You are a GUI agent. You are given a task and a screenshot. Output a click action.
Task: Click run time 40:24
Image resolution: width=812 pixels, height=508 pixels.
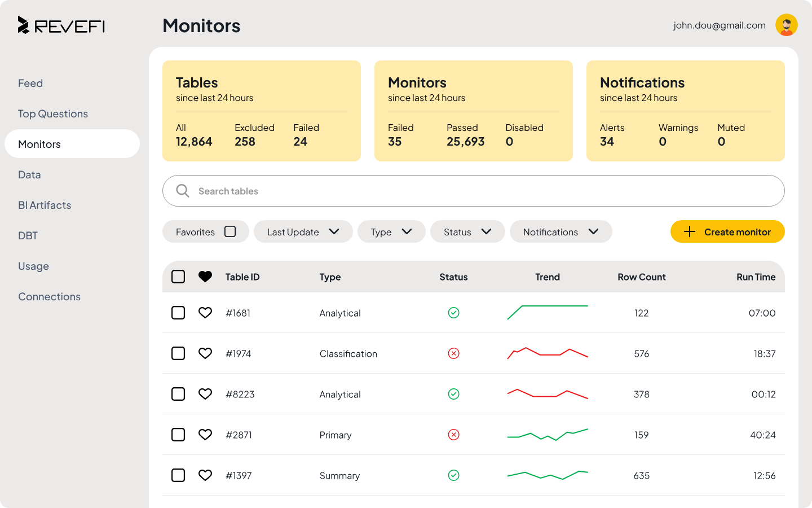pos(763,435)
